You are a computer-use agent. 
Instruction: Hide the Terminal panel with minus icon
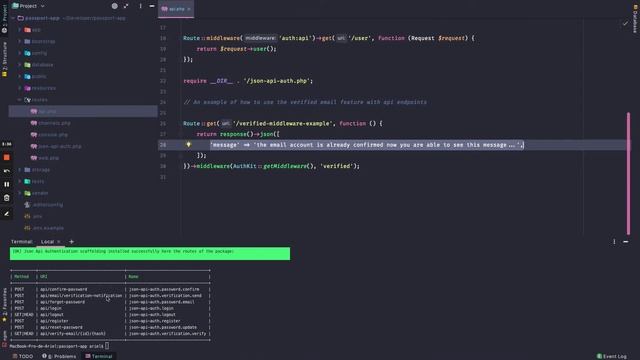point(626,242)
